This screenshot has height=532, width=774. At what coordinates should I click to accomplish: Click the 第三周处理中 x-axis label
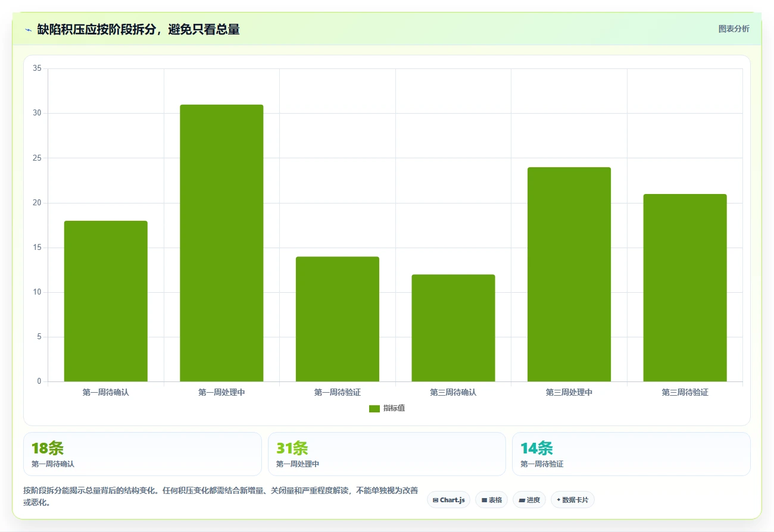tap(569, 393)
